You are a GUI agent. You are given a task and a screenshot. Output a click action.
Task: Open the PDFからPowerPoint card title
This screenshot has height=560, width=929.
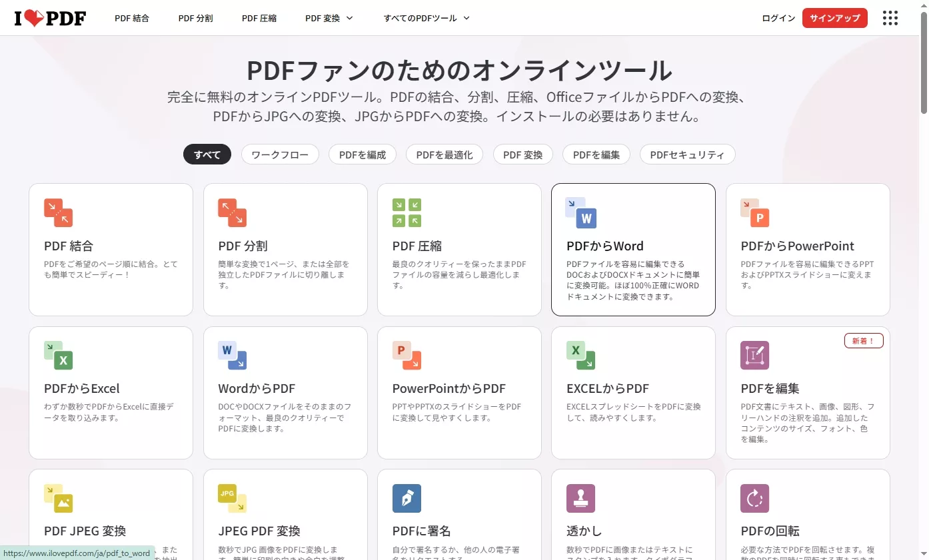point(797,246)
